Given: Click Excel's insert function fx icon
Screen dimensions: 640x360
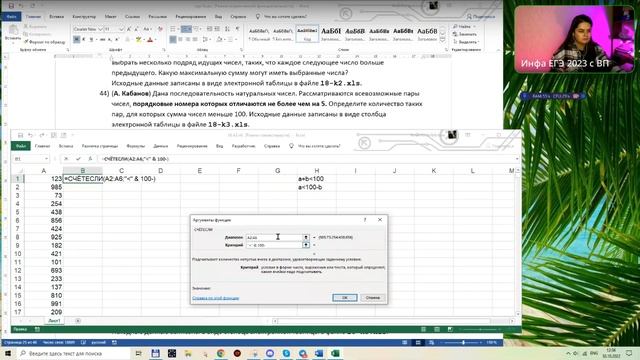Looking at the screenshot, I should coord(90,159).
